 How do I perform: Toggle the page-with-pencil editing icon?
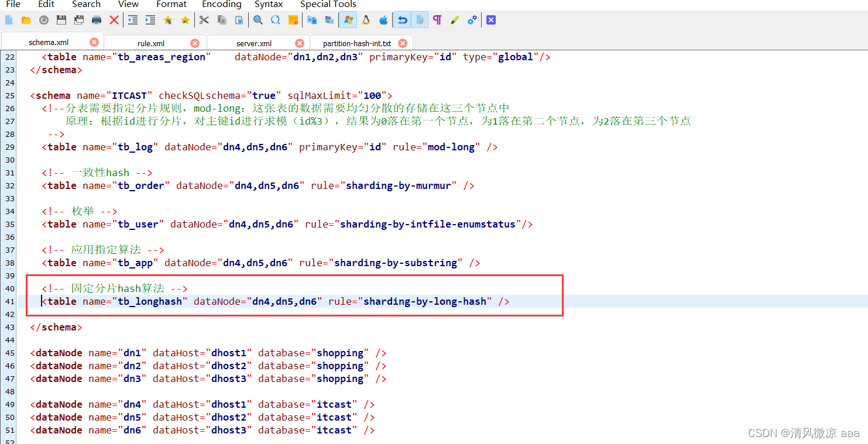420,20
